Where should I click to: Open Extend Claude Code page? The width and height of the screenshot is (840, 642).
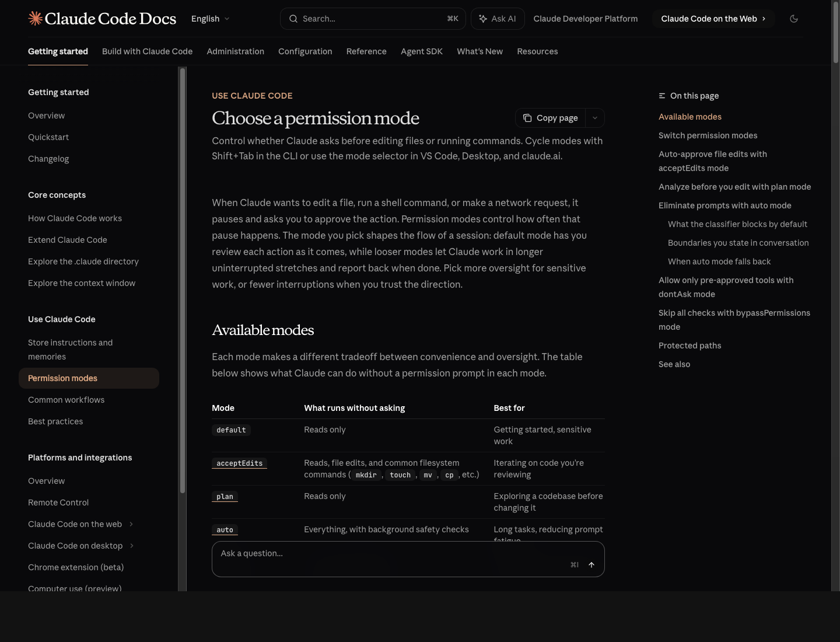(x=68, y=240)
